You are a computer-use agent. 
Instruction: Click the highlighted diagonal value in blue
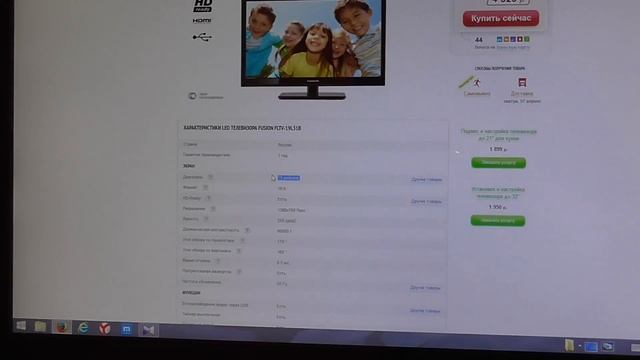(x=289, y=178)
